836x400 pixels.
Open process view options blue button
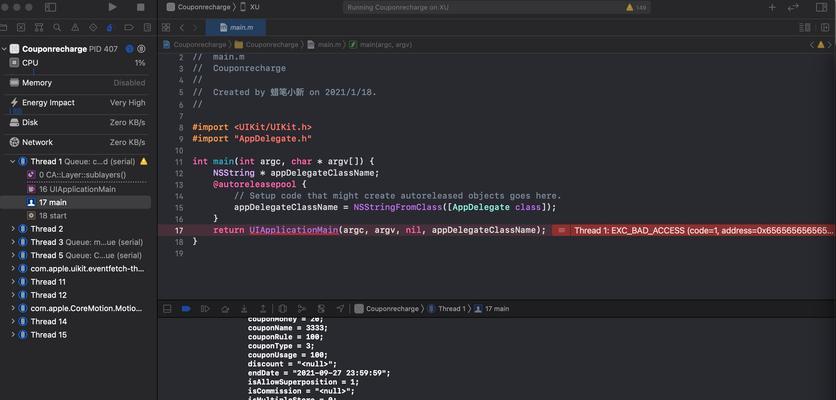pyautogui.click(x=129, y=49)
